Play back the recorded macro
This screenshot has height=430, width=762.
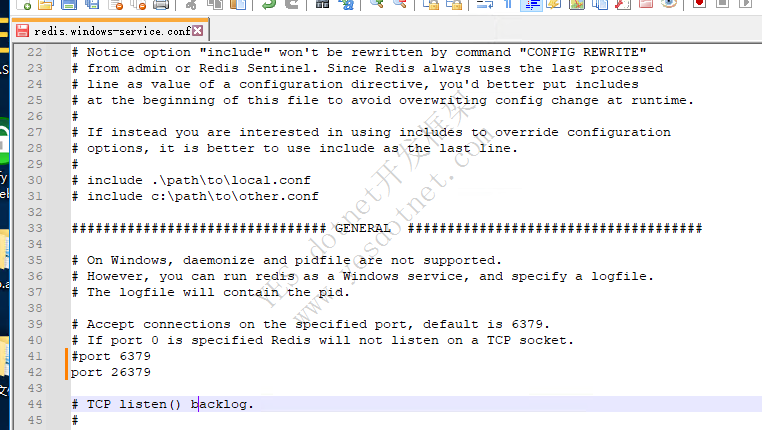[x=745, y=4]
